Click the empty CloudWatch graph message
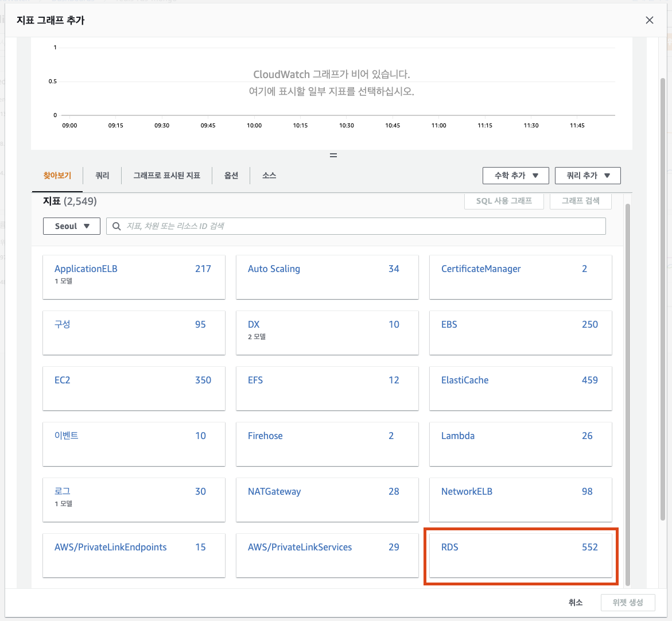The width and height of the screenshot is (672, 621). tap(331, 83)
